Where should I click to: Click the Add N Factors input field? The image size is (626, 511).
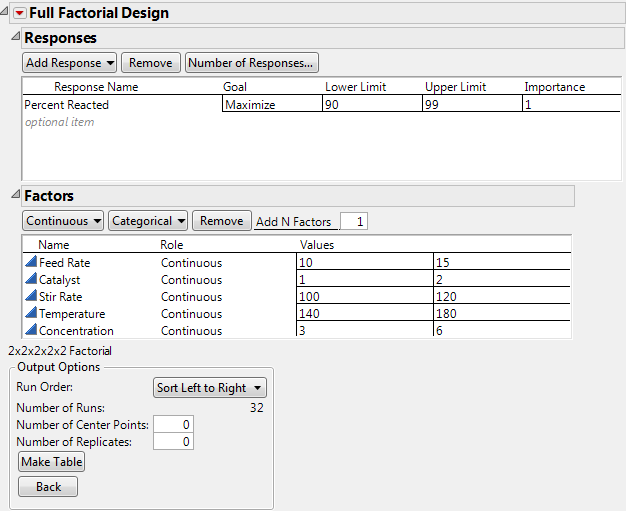pyautogui.click(x=354, y=221)
